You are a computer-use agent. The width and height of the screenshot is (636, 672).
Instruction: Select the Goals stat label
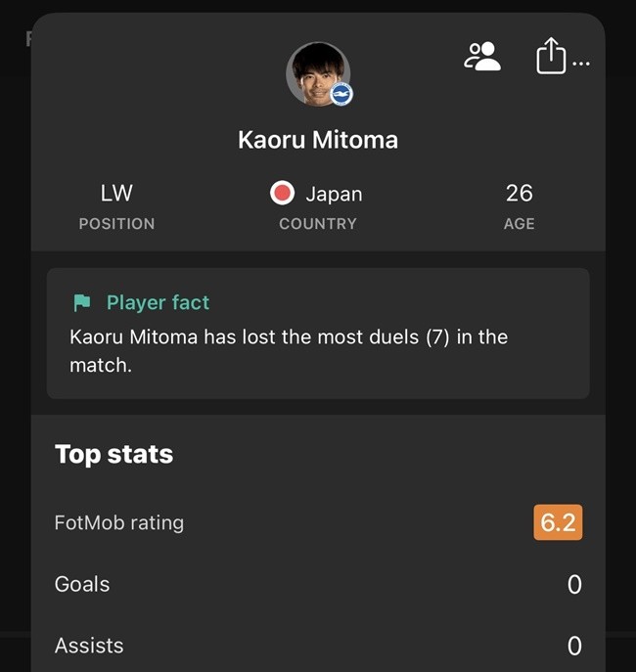[x=82, y=584]
